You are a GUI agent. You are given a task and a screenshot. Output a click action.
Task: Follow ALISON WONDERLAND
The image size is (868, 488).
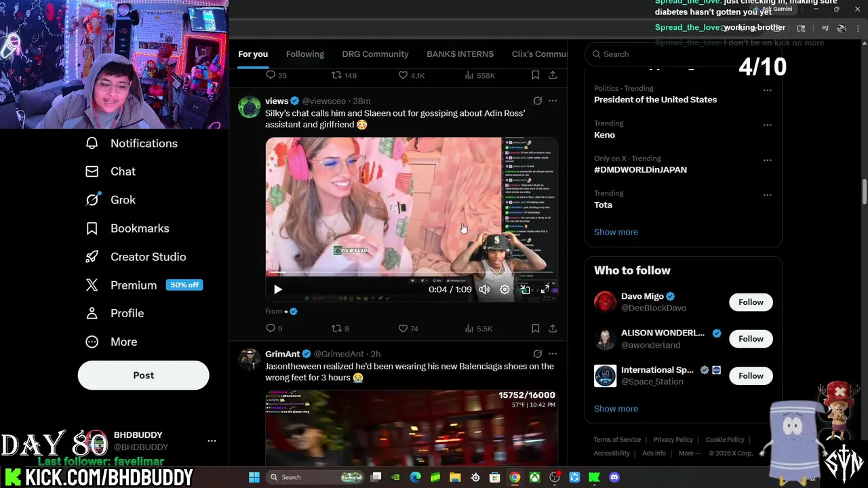[751, 339]
